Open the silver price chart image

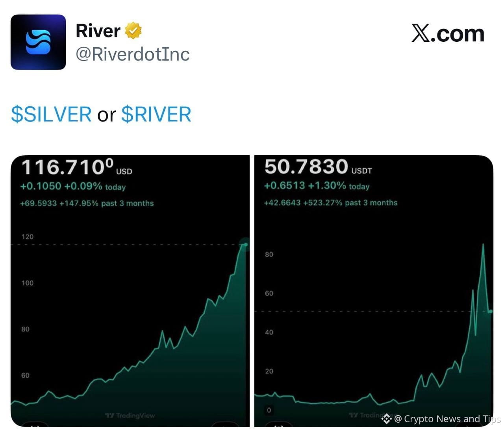click(x=130, y=291)
